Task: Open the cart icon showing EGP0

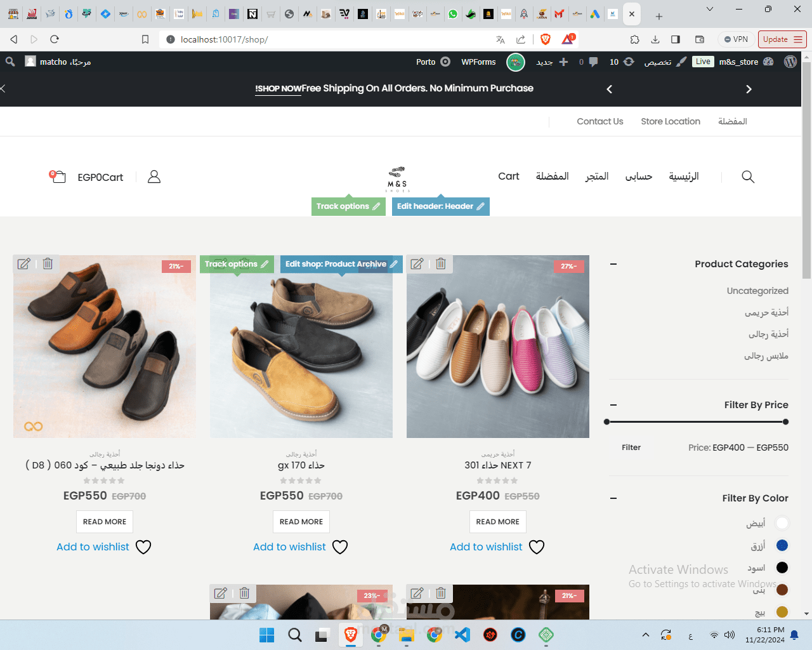Action: click(58, 177)
